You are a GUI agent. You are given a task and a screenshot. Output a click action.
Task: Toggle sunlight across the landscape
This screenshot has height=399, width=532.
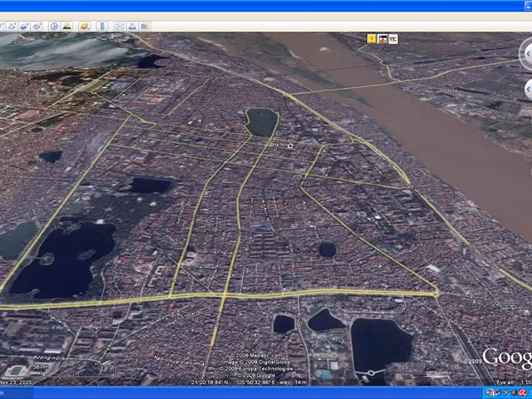click(66, 26)
